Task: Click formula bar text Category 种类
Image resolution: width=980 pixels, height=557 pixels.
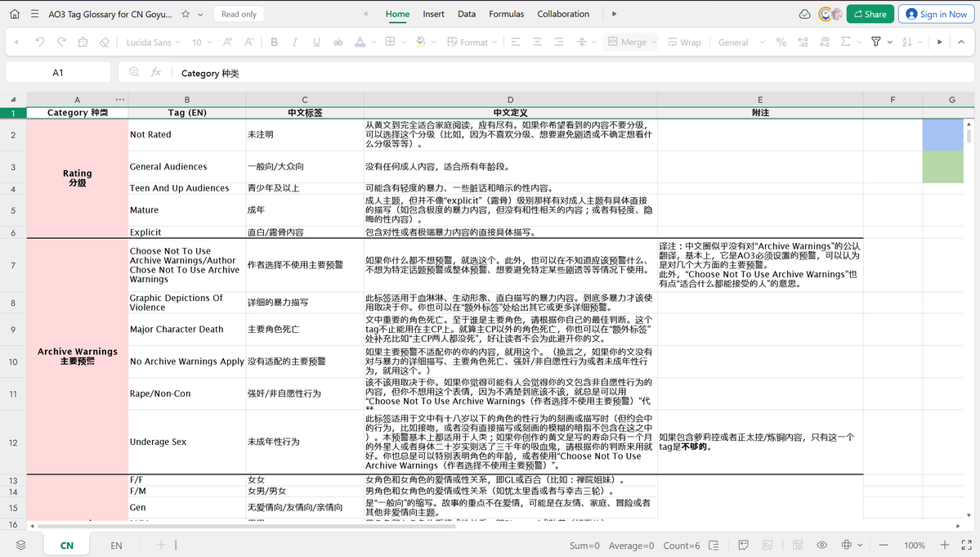Action: 210,73
